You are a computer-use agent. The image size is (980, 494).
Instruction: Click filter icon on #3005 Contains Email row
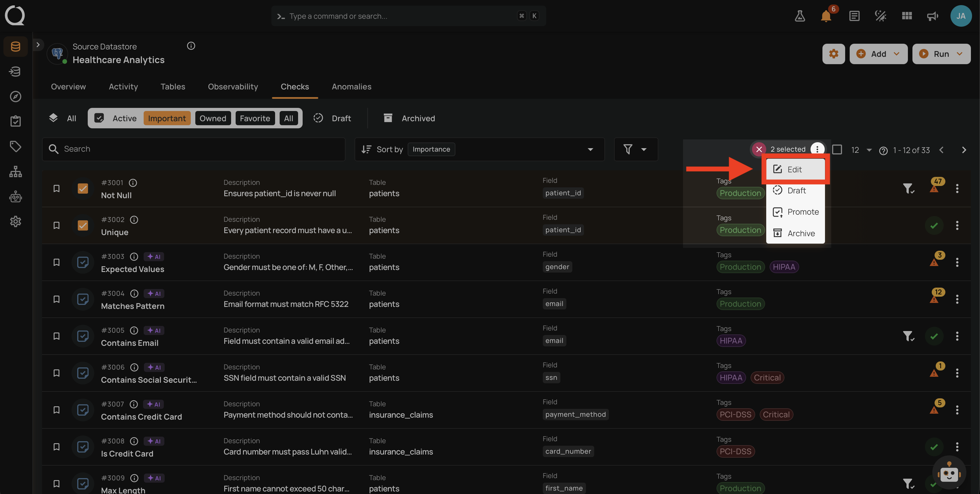[x=908, y=336]
